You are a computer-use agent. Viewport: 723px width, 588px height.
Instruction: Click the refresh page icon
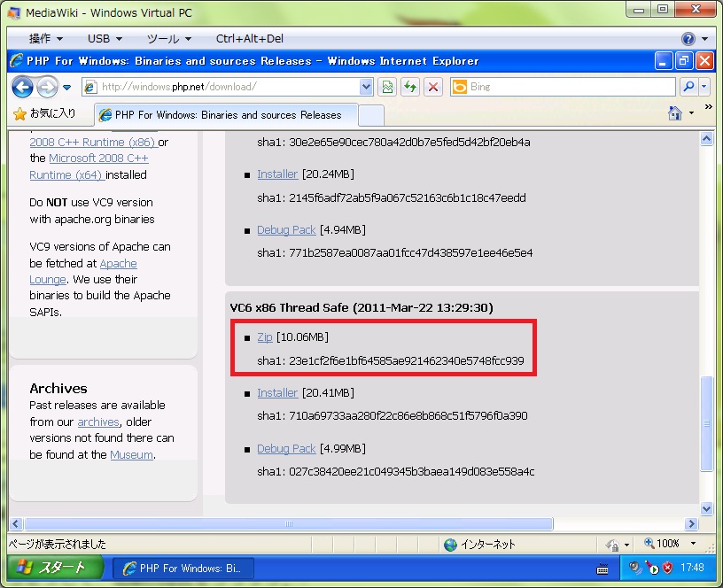[x=409, y=87]
